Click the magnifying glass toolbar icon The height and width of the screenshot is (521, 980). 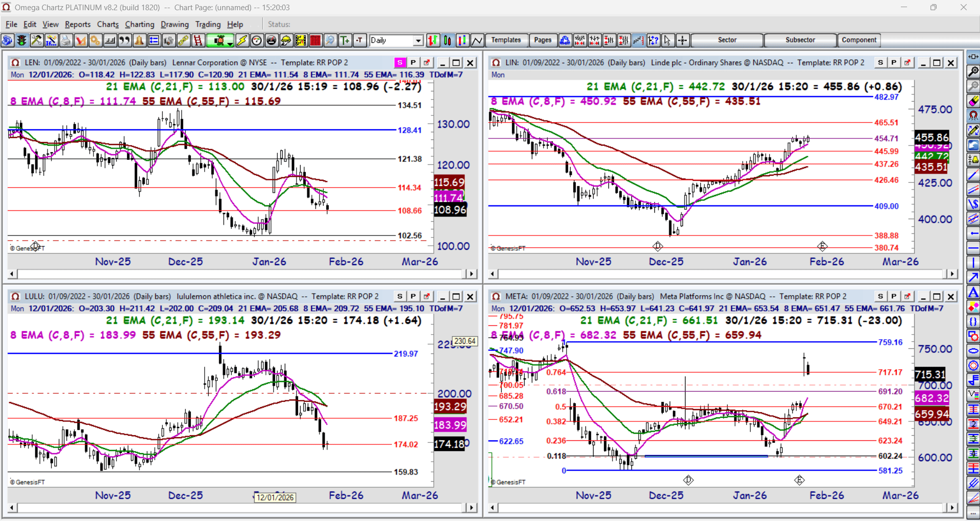pos(330,40)
